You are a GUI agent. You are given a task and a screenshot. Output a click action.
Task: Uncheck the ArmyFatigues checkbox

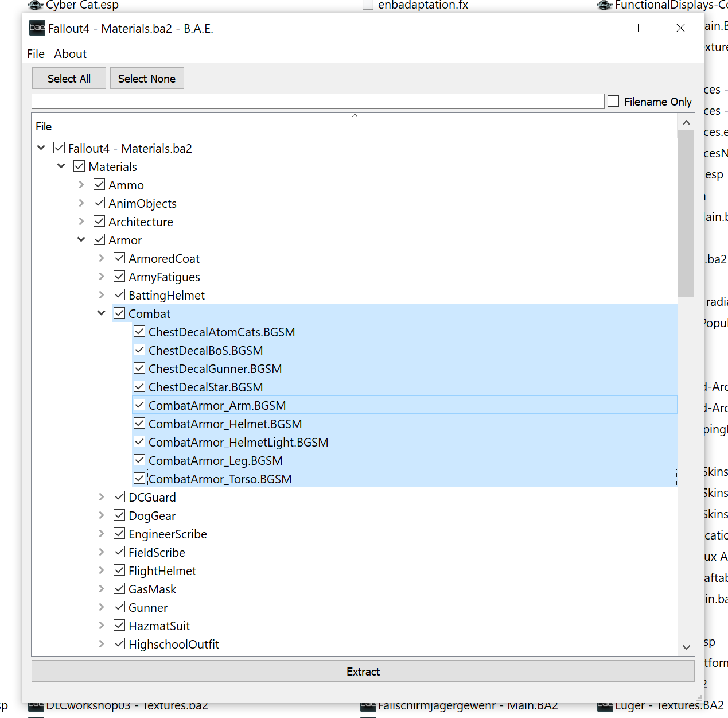[119, 277]
